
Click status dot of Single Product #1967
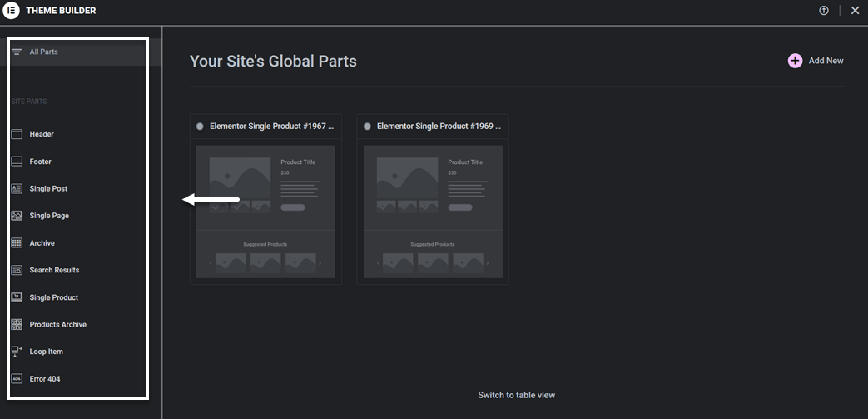(200, 127)
